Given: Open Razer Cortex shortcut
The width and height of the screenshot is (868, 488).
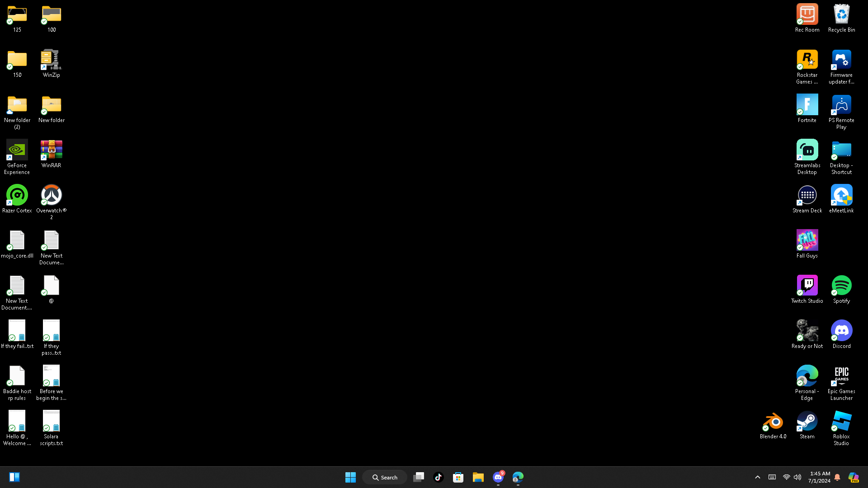Looking at the screenshot, I should click(x=17, y=199).
